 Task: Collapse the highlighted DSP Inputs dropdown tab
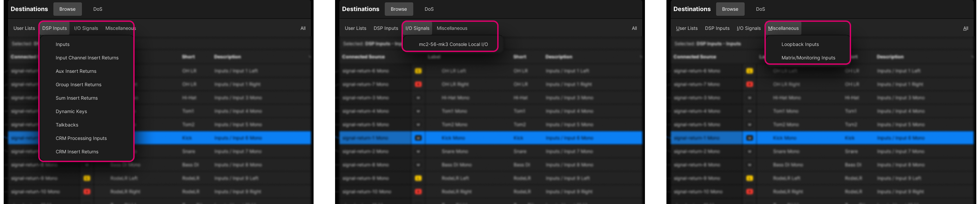[x=54, y=28]
